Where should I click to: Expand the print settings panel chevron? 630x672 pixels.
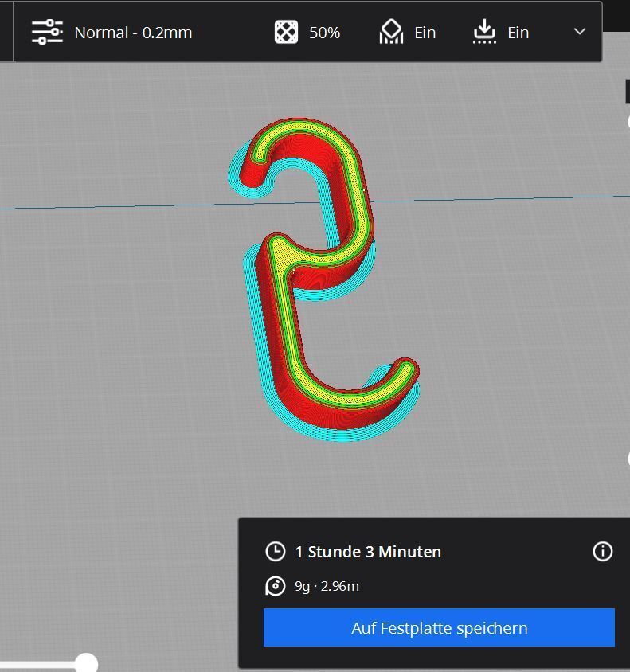(580, 32)
